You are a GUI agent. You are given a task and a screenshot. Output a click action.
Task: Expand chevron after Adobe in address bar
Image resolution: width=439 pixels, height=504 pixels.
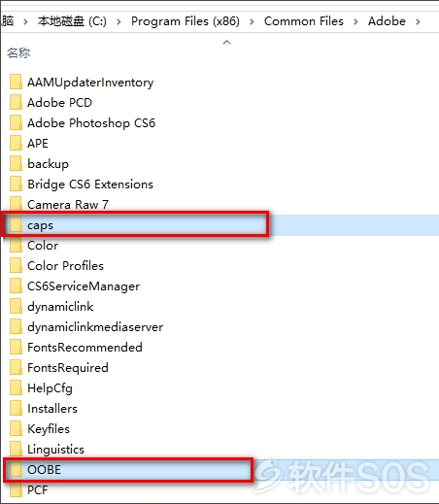coord(418,21)
